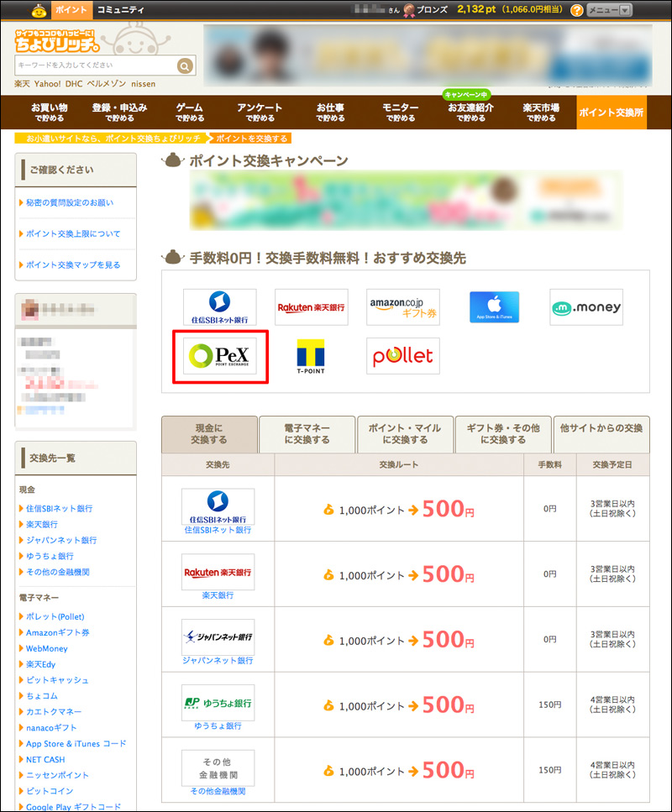Open sidebar その他の金融機関 link
Image resolution: width=672 pixels, height=812 pixels.
click(57, 572)
